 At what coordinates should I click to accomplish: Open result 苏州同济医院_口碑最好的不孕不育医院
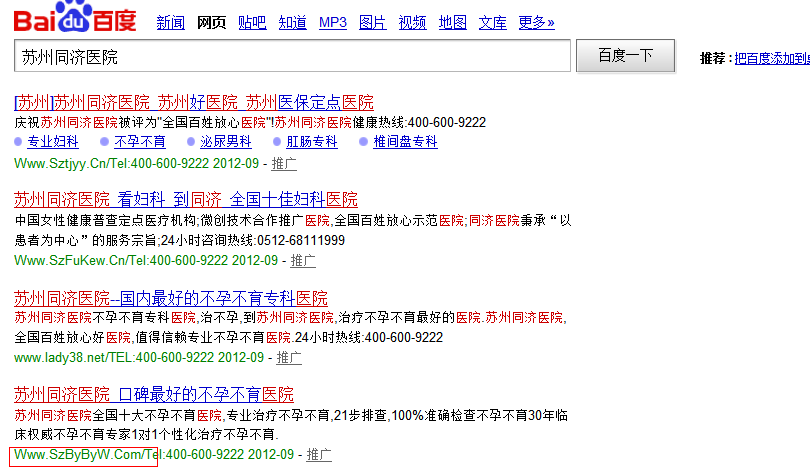click(154, 395)
